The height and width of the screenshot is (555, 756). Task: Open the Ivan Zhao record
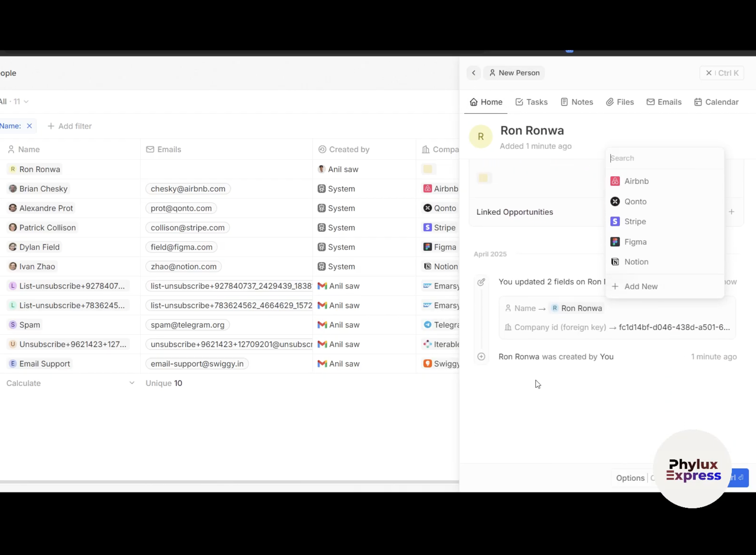click(x=32, y=266)
